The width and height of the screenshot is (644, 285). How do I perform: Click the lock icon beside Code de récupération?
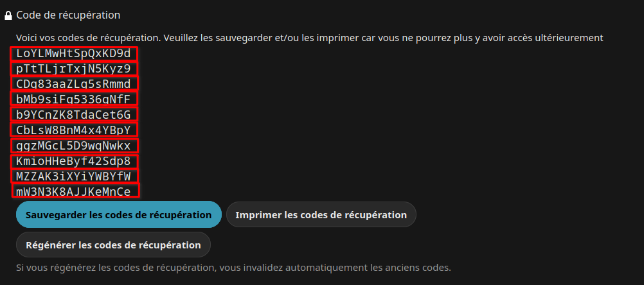coord(8,15)
